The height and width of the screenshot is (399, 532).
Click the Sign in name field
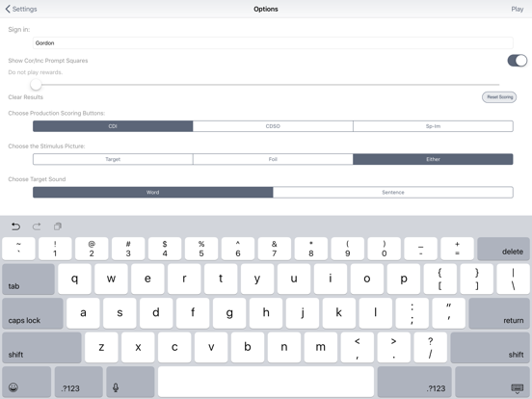click(x=273, y=43)
